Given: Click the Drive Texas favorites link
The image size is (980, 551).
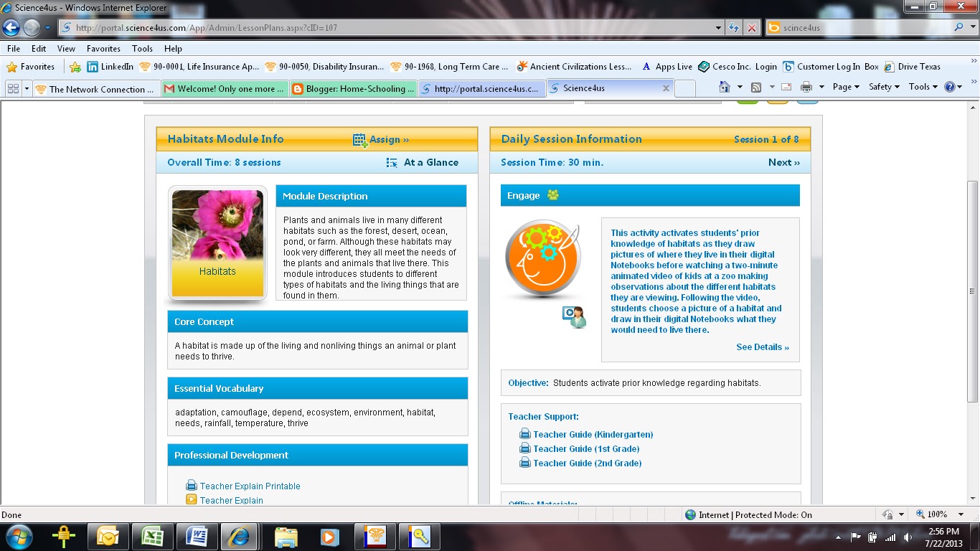Looking at the screenshot, I should point(912,67).
